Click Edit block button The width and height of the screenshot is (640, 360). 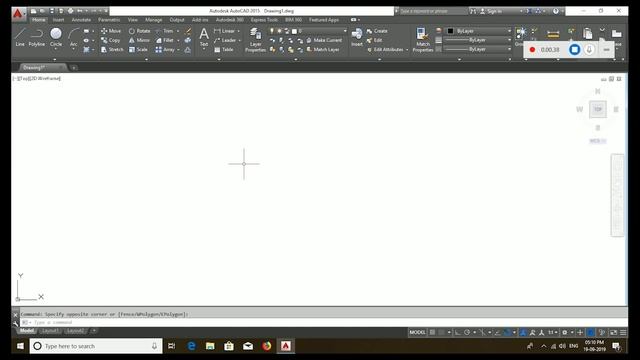(x=374, y=40)
